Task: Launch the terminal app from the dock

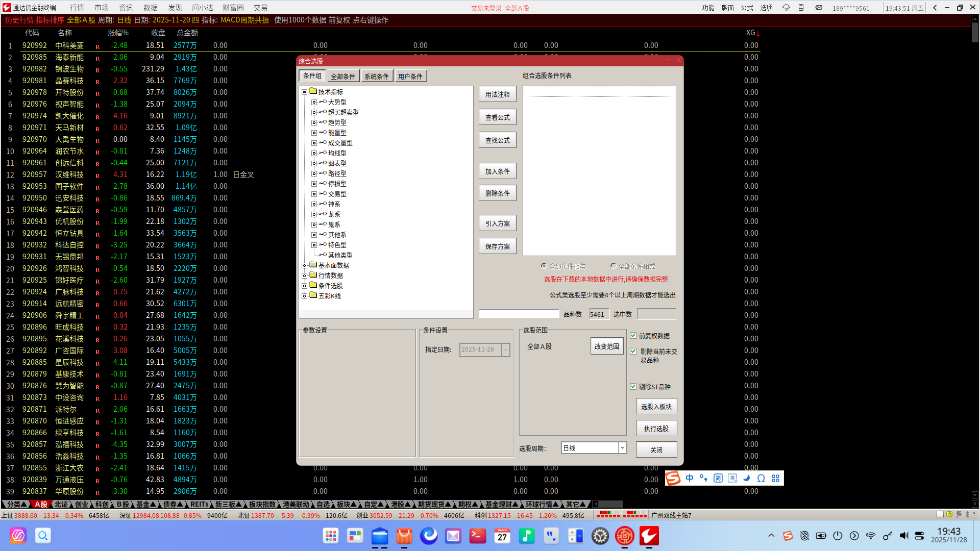Action: click(x=478, y=536)
